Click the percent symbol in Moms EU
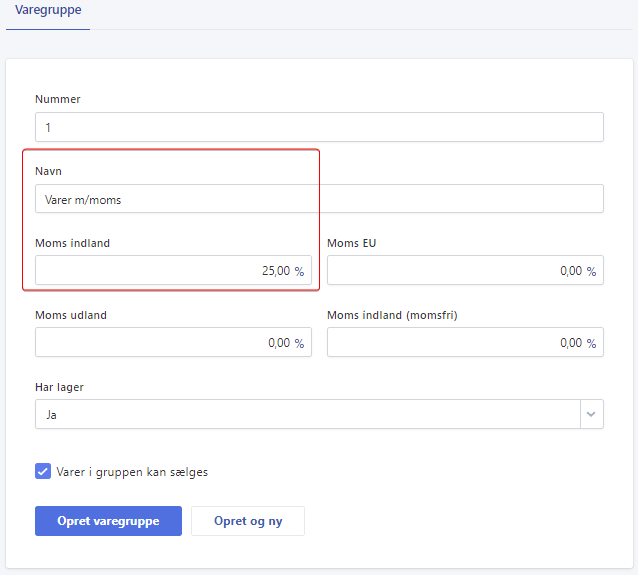This screenshot has width=638, height=575. tap(591, 271)
